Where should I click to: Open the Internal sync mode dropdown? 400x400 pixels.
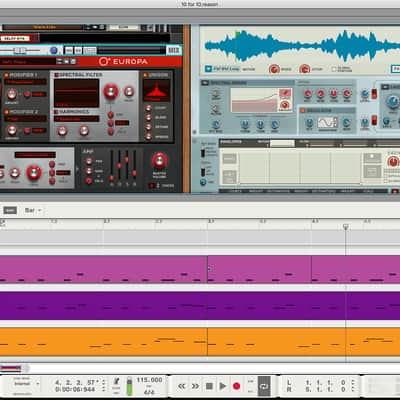[x=26, y=384]
